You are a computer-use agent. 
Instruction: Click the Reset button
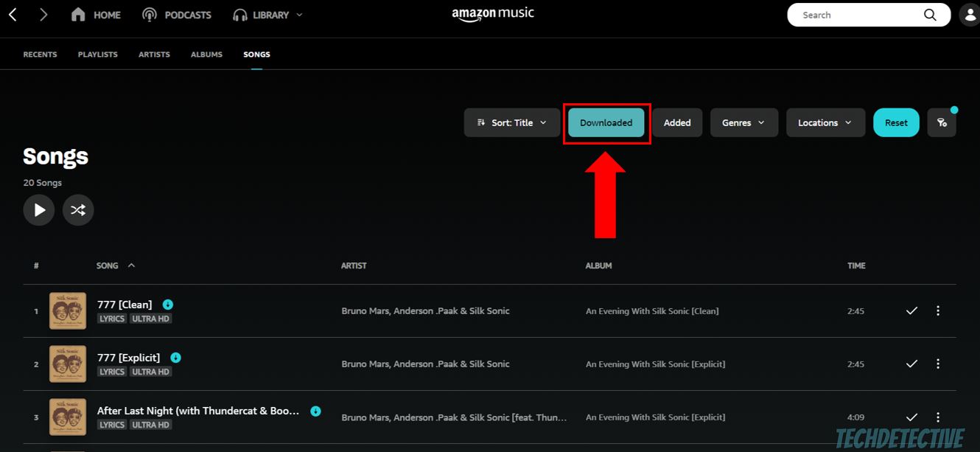tap(896, 122)
